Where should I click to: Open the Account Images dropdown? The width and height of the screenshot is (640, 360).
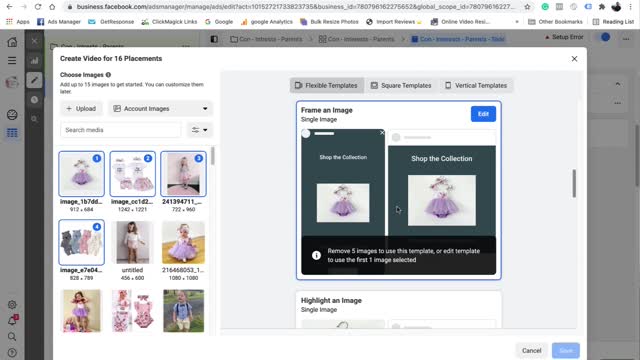click(160, 109)
